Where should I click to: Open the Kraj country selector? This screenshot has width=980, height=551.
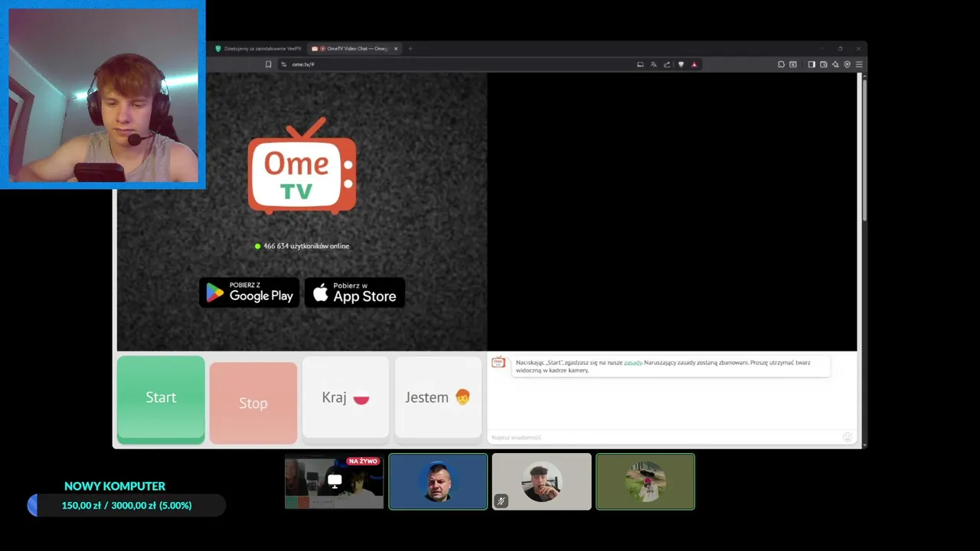[345, 398]
